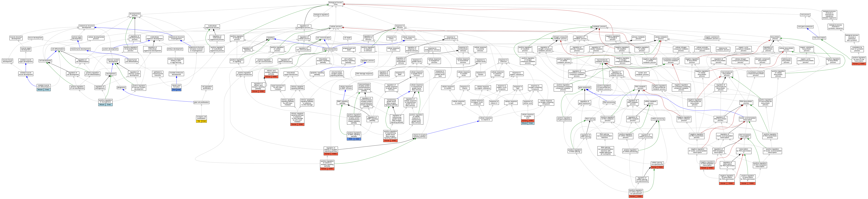Viewport: 868px width, 199px height.
Task: Select the 'BMP signaling pathway' node
Action: coord(342,102)
